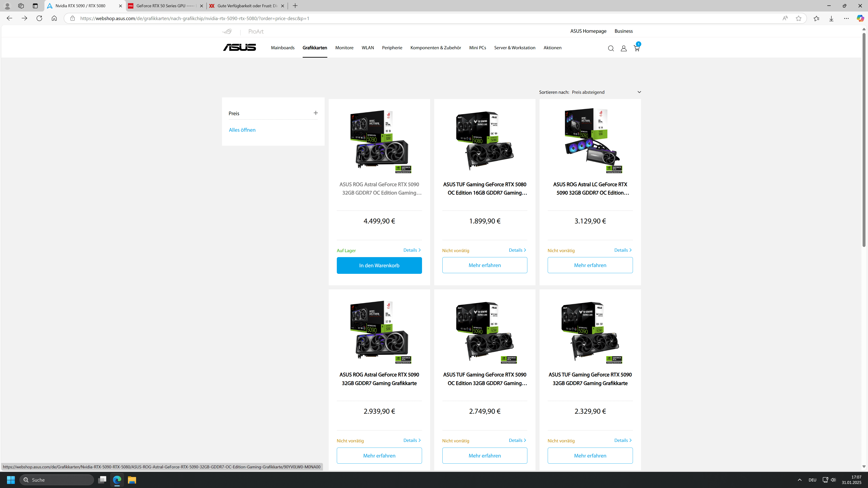Add ROG Astral 5090 OC to Warenkorb
Screen dimensions: 868x488
point(379,265)
